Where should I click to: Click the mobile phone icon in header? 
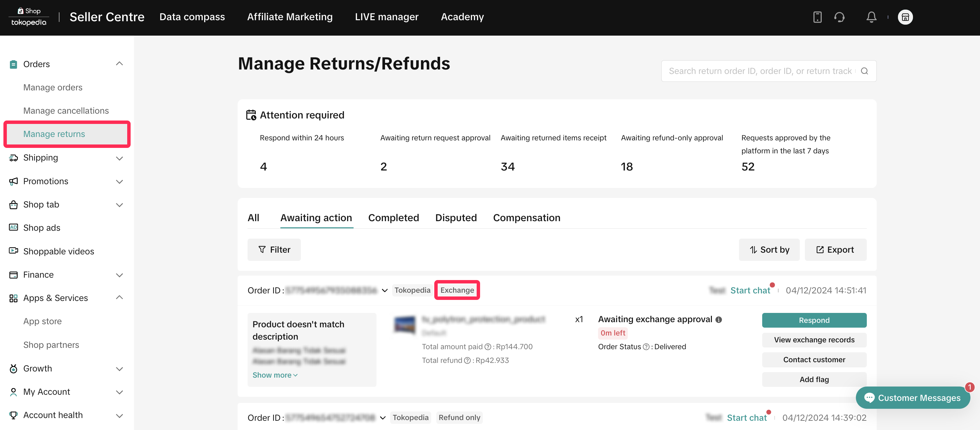tap(817, 17)
